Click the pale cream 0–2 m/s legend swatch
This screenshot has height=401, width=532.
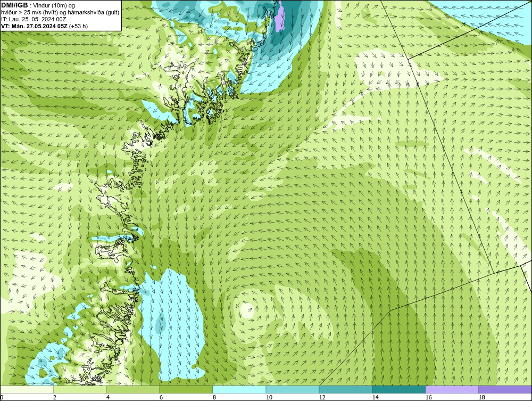pyautogui.click(x=27, y=389)
